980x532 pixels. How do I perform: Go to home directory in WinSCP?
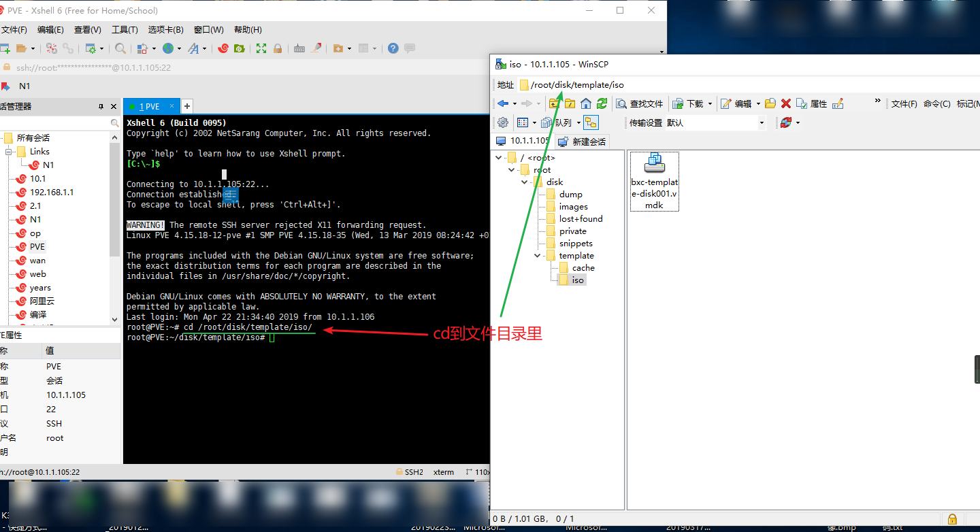click(585, 103)
